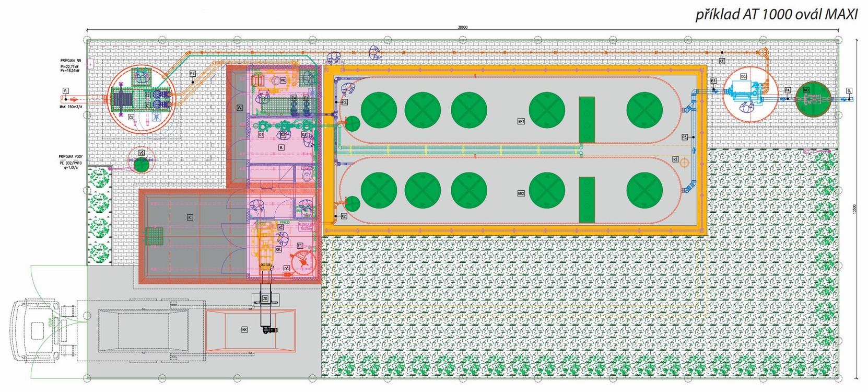This screenshot has width=868, height=392.
Task: Click the BR2 tank label
Action: pyautogui.click(x=521, y=193)
